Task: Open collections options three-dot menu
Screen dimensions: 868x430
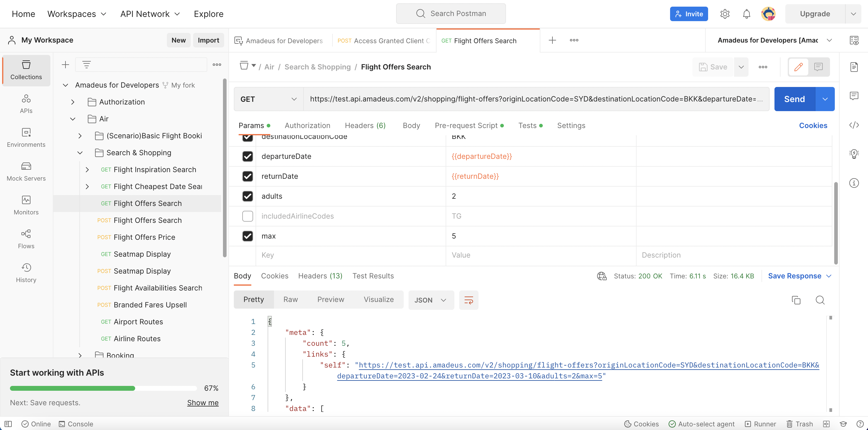Action: [217, 64]
